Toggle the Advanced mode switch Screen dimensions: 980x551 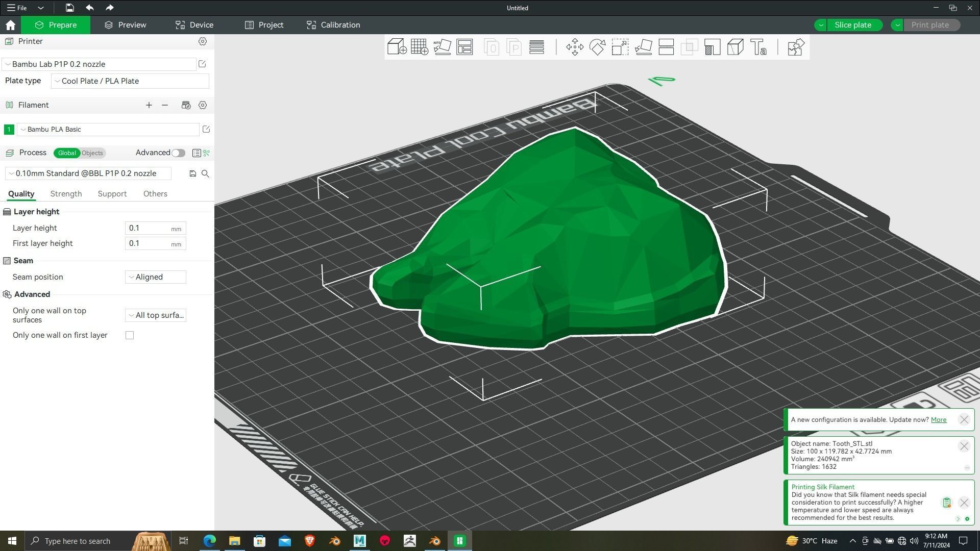tap(178, 153)
